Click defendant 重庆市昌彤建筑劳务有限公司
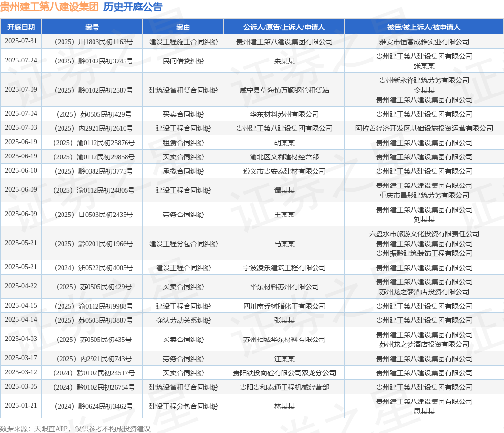 tap(424, 195)
